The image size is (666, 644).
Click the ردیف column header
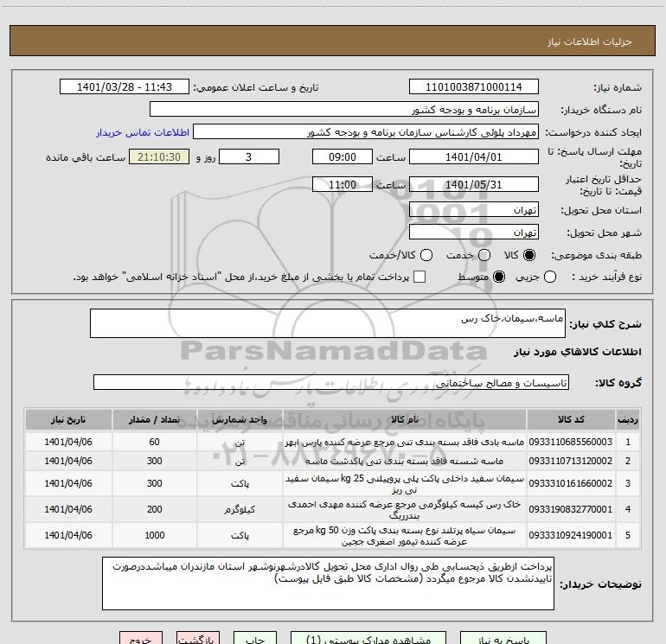(628, 419)
